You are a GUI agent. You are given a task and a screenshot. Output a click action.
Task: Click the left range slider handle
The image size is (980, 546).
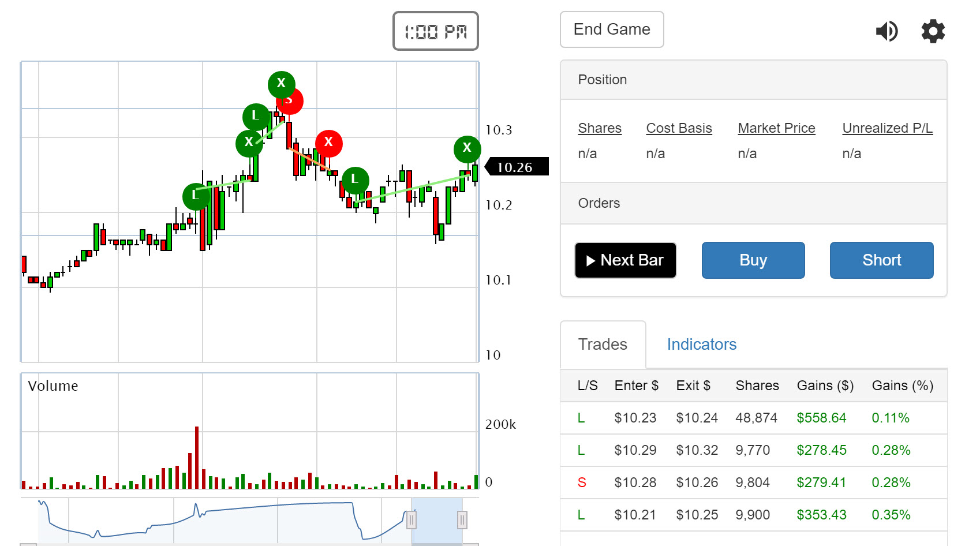[412, 520]
